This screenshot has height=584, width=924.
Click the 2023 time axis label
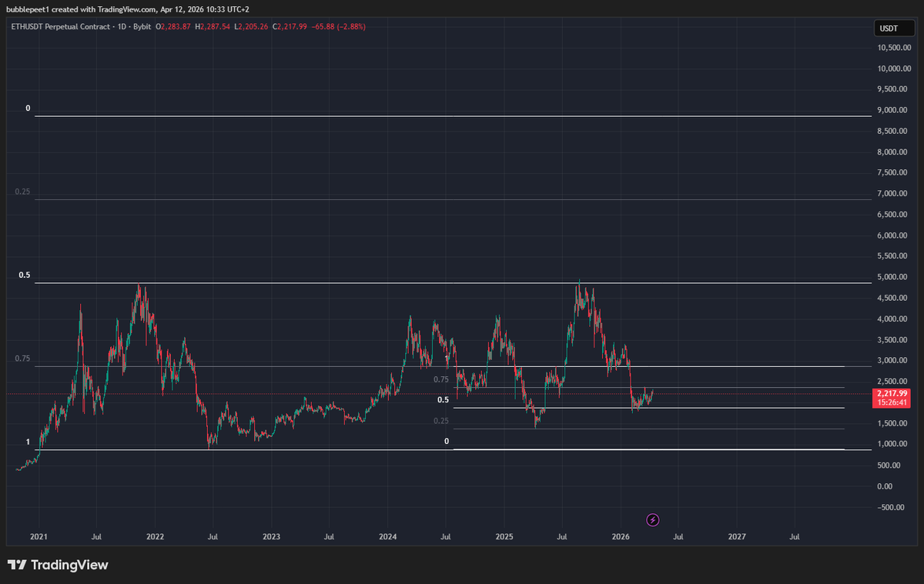[271, 536]
